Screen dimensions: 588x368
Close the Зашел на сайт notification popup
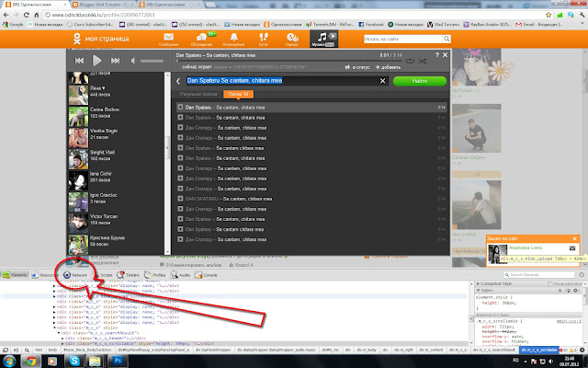pos(574,238)
